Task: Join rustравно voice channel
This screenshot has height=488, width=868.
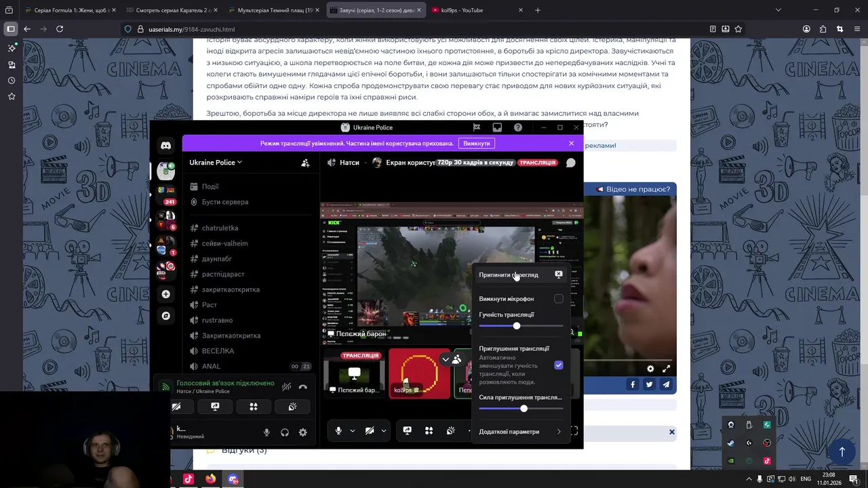Action: [x=217, y=320]
